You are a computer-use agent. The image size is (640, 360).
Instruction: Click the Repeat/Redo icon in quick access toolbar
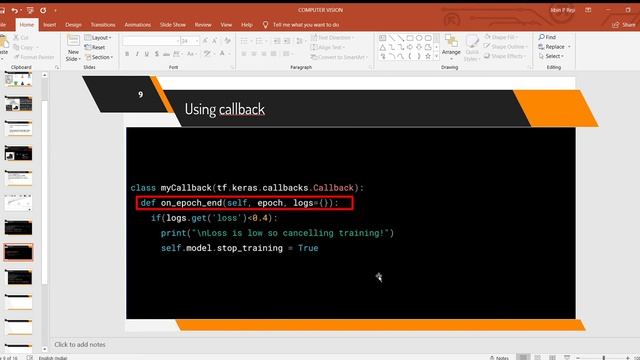point(43,10)
